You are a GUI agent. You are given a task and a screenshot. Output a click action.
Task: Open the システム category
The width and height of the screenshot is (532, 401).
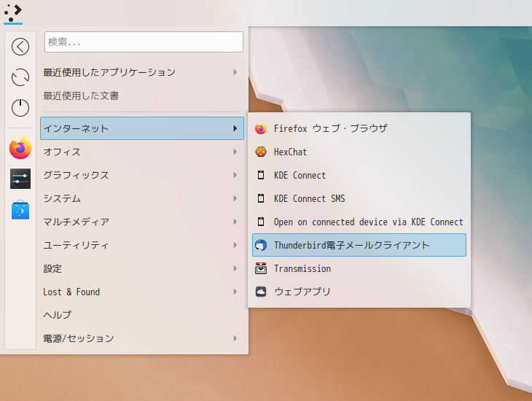(142, 198)
